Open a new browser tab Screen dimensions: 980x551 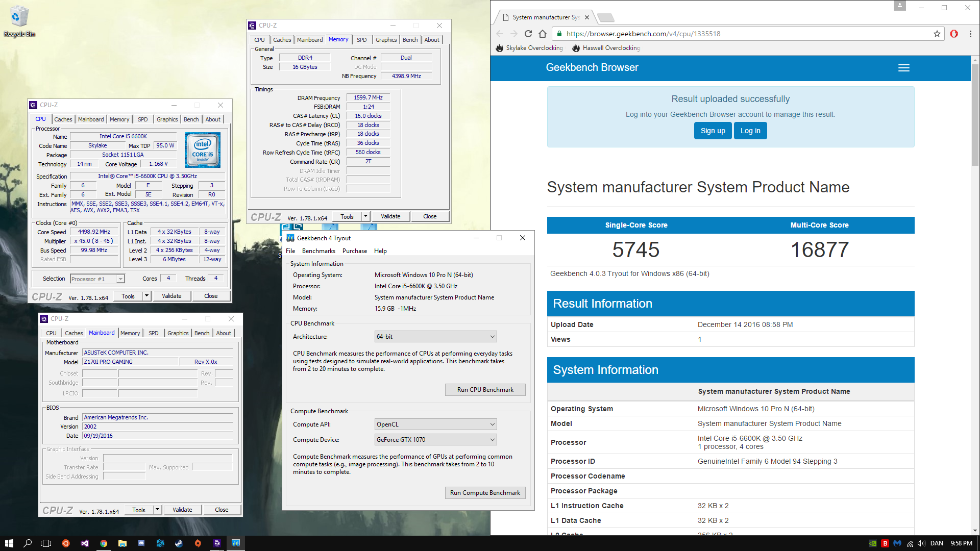coord(605,17)
